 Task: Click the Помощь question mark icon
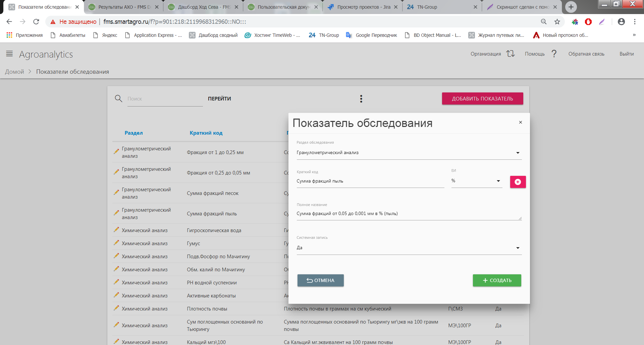pyautogui.click(x=554, y=54)
